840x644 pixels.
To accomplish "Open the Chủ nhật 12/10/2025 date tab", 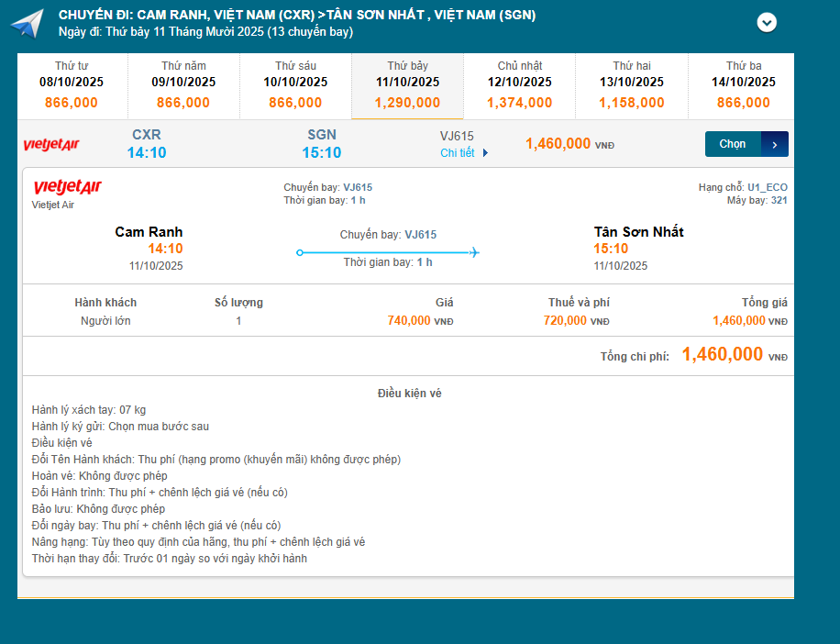I will click(519, 85).
